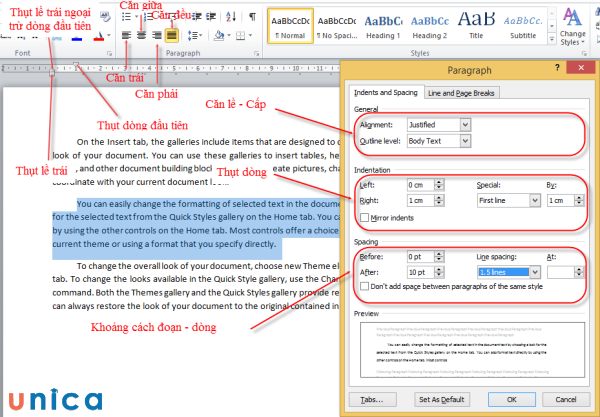This screenshot has width=600, height=417.
Task: Click the Left Indent ruler marker
Action: 52,73
